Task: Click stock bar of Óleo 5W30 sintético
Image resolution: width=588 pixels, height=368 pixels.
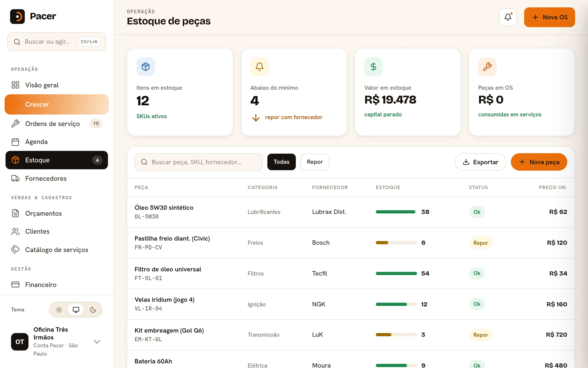Action: [396, 212]
